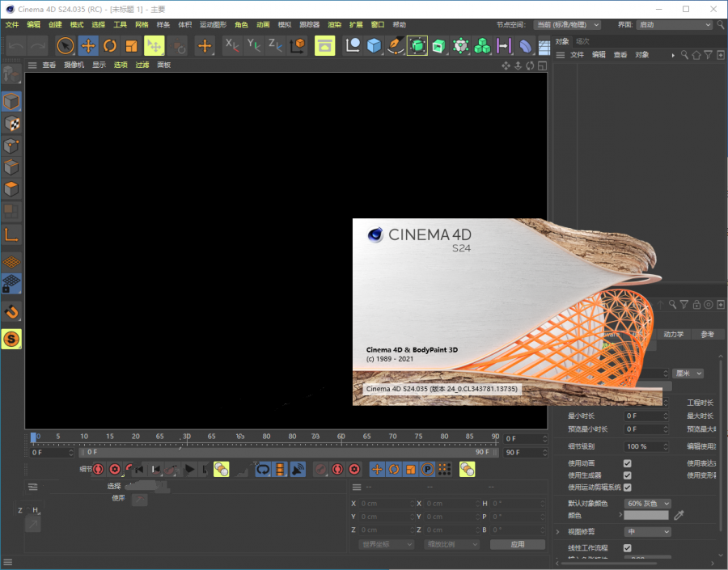Toggle the 使用生成器 checkbox
The height and width of the screenshot is (570, 728).
point(627,475)
